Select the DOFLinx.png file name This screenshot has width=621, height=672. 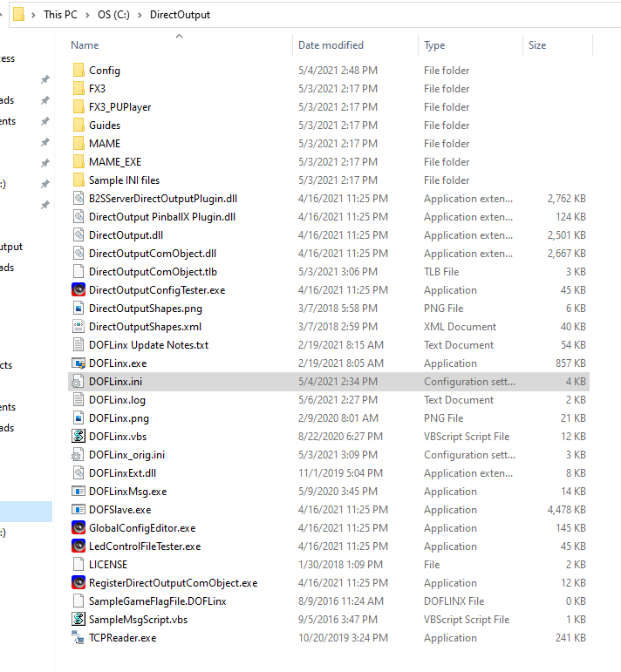[119, 418]
